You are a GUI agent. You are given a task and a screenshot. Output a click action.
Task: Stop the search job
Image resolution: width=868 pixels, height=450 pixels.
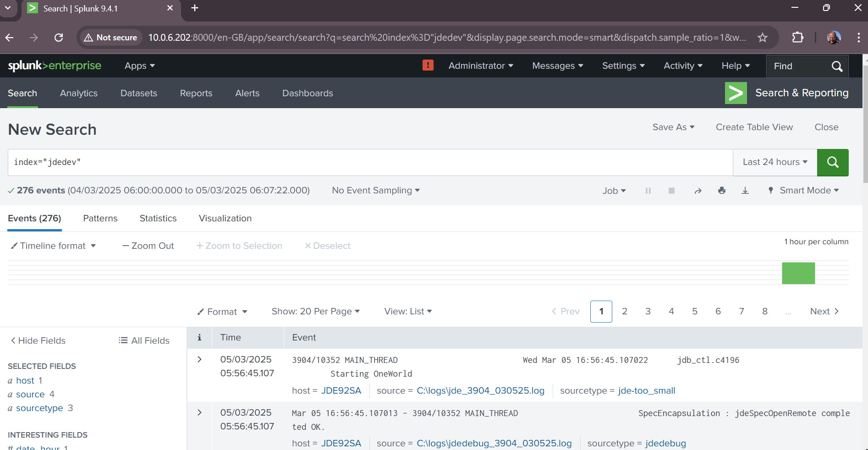(671, 191)
